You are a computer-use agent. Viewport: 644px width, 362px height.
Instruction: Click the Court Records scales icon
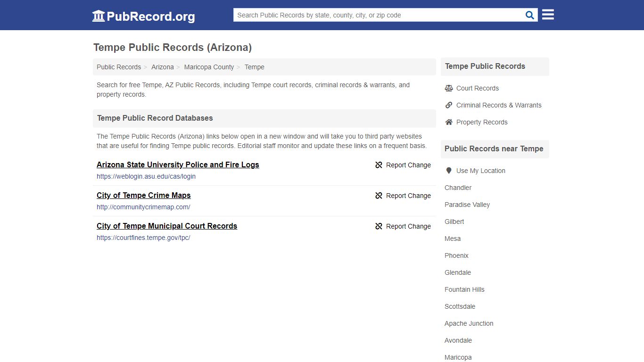point(449,88)
